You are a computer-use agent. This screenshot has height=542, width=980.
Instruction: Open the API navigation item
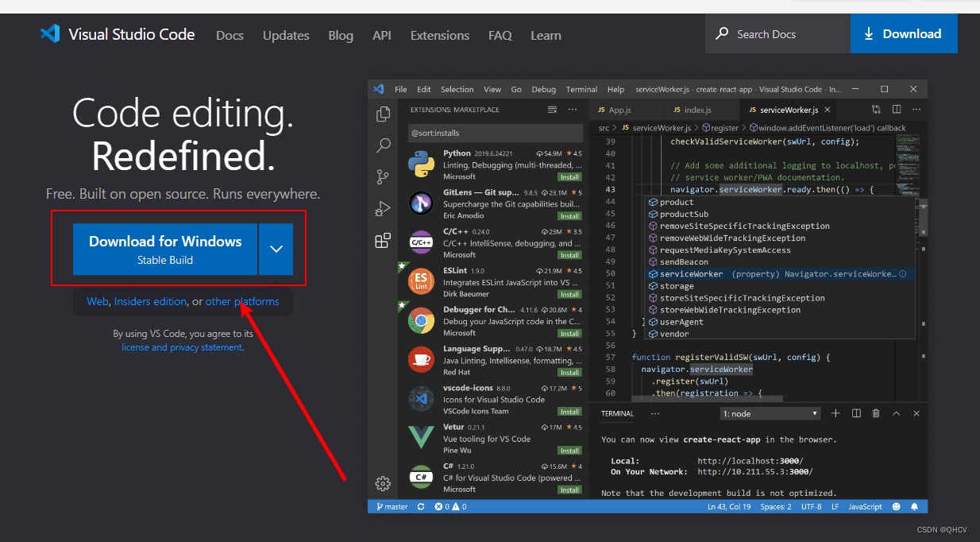[x=381, y=35]
